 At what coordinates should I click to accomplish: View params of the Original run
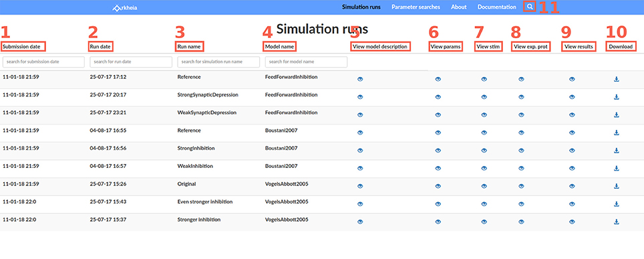[438, 186]
